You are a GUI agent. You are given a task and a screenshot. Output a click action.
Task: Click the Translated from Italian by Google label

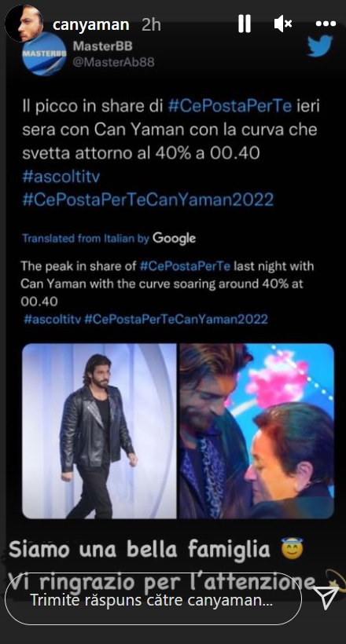[x=109, y=238]
